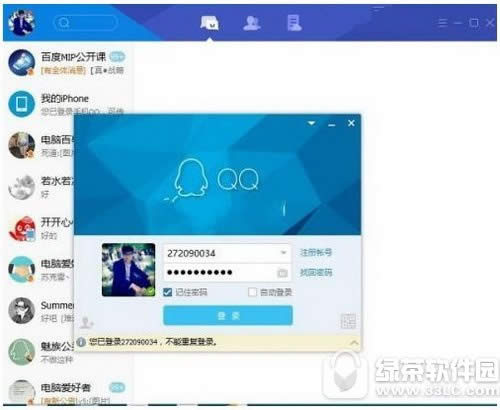Click the 魅族公 group avatar
Screen dimensions: 500x410
pyautogui.click(x=22, y=352)
